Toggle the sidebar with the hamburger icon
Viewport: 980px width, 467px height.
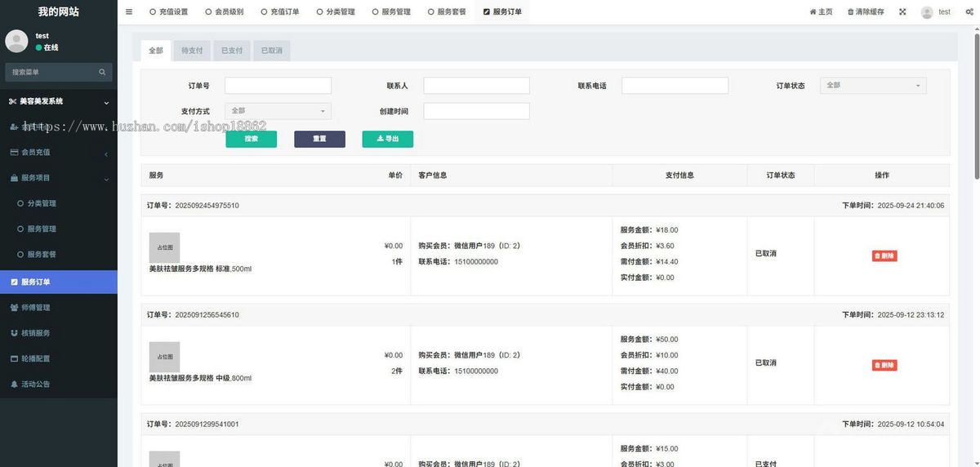pyautogui.click(x=129, y=11)
